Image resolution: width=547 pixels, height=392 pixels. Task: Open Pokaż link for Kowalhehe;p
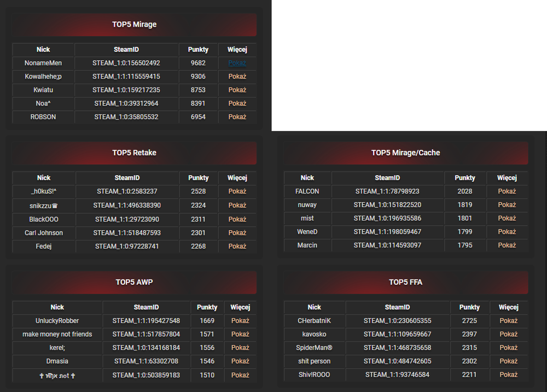(x=237, y=77)
